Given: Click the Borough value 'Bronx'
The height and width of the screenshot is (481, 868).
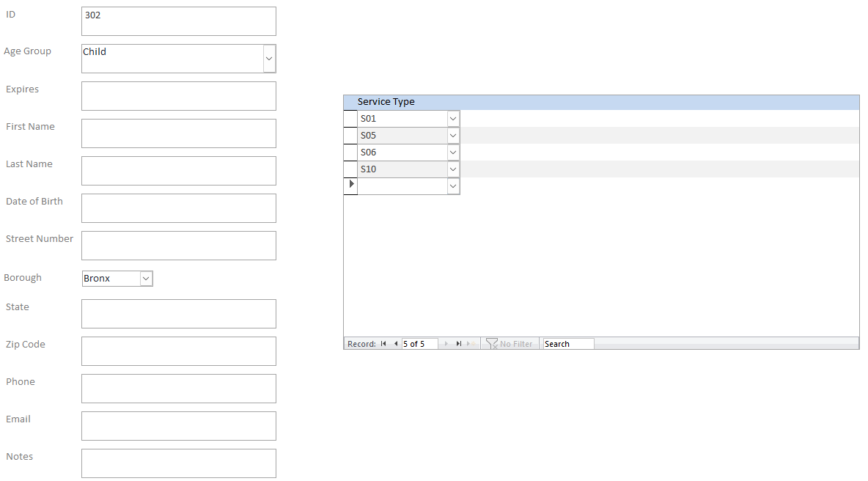Looking at the screenshot, I should pyautogui.click(x=97, y=279).
